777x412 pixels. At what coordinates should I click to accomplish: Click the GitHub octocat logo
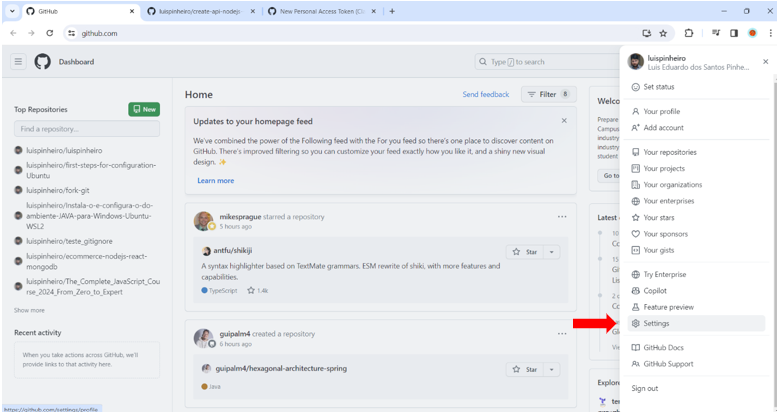tap(43, 62)
